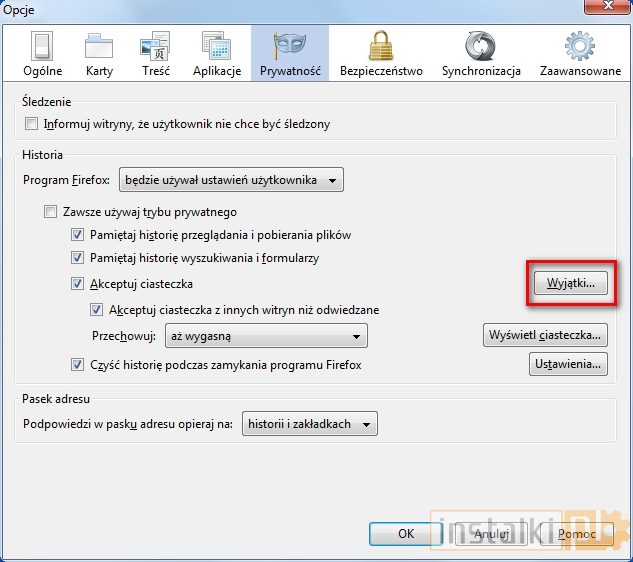The height and width of the screenshot is (562, 633).
Task: Expand the Program Firefox history mode dropdown
Action: coord(231,180)
